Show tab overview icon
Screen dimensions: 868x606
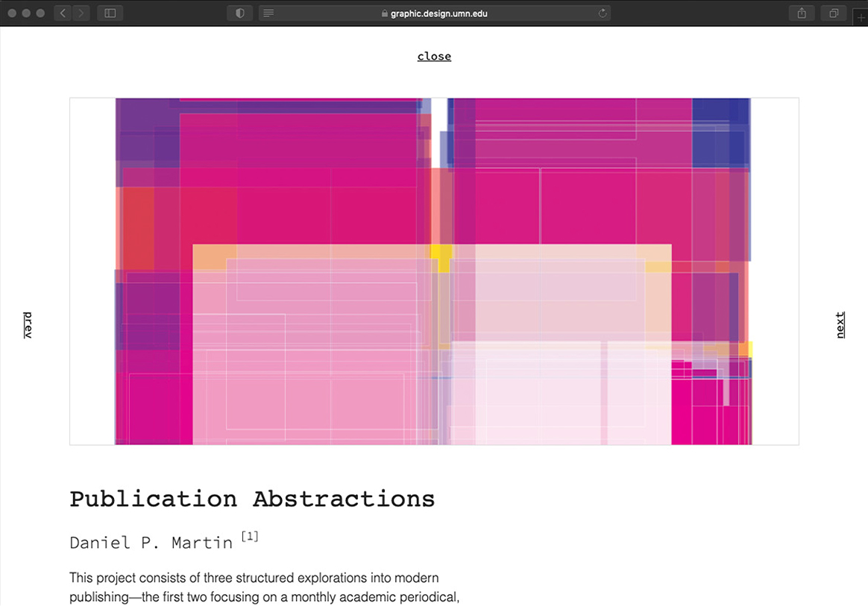click(x=834, y=13)
